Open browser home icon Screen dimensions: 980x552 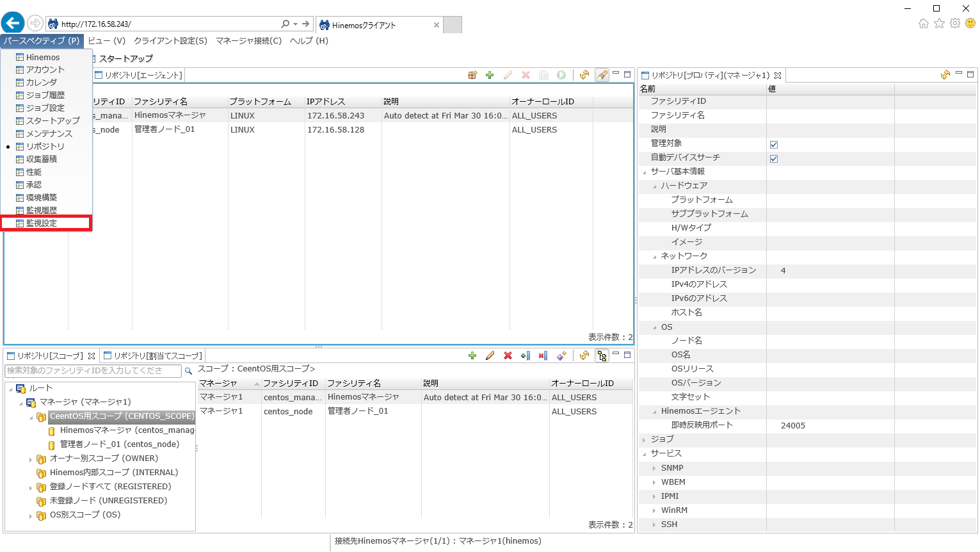(x=923, y=24)
